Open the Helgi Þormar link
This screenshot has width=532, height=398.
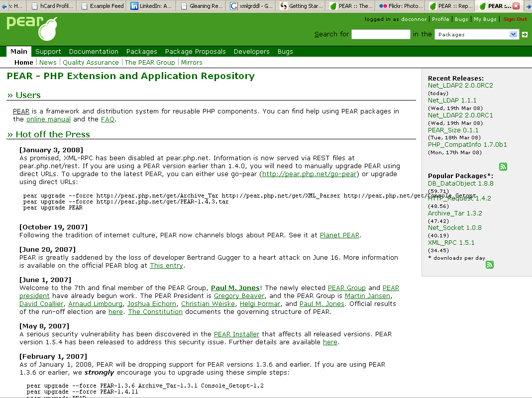[260, 303]
